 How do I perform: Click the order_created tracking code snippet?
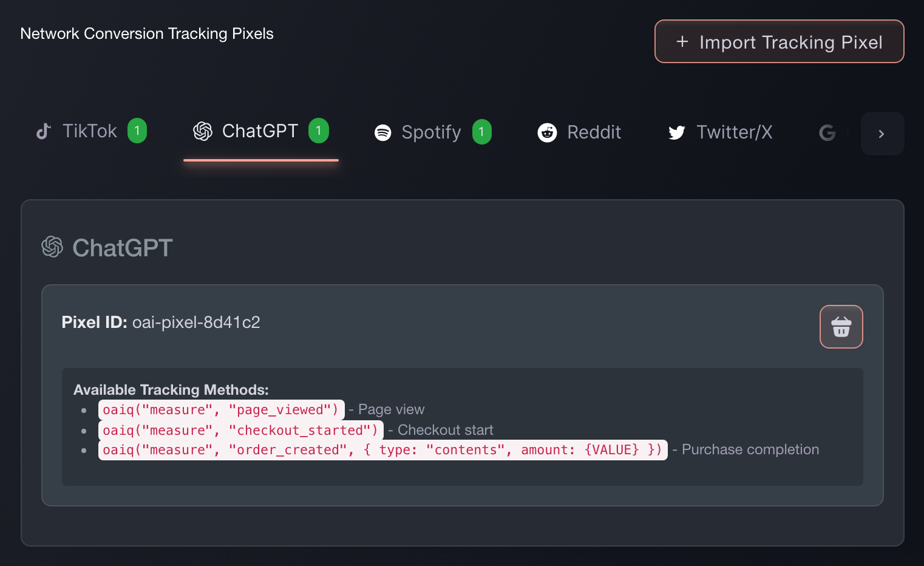tap(382, 450)
